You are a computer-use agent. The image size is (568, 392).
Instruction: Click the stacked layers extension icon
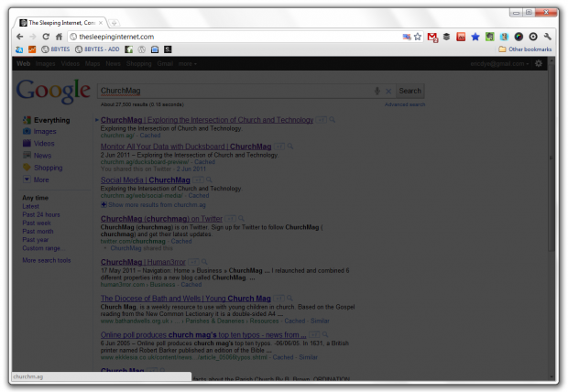pos(447,37)
